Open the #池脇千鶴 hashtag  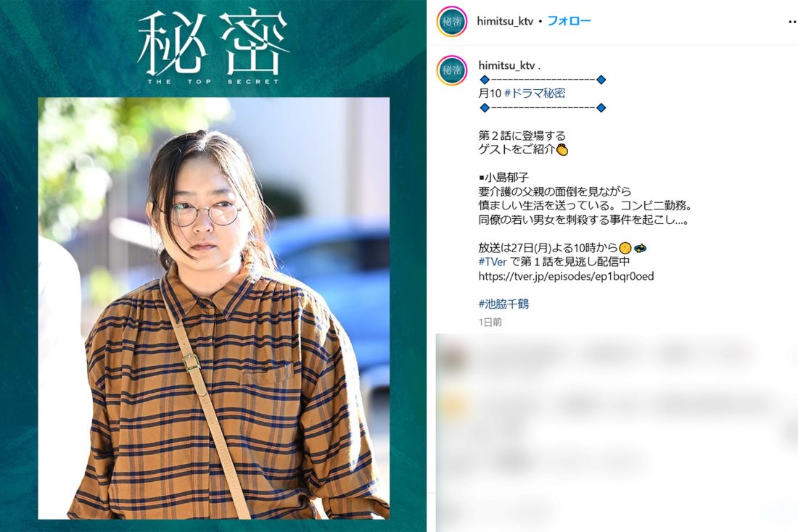click(503, 304)
